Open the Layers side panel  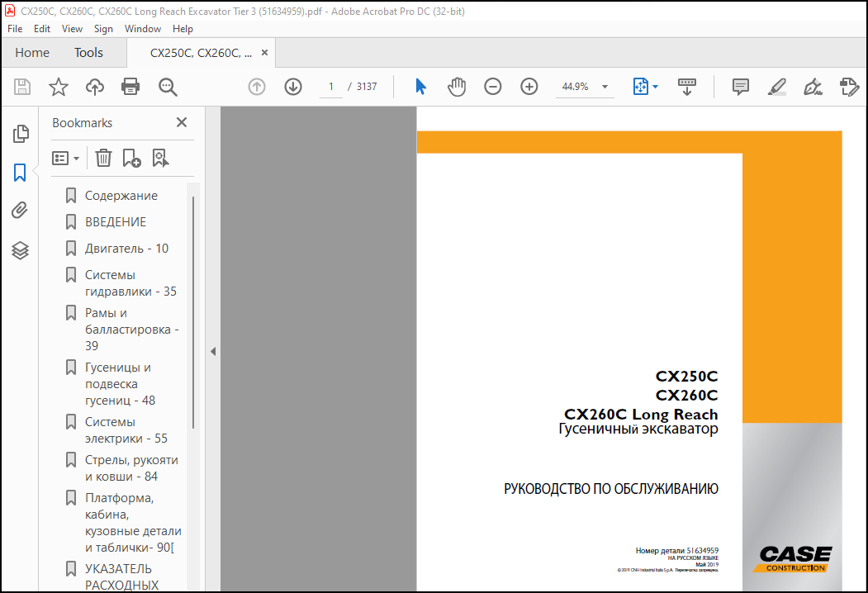(x=20, y=251)
